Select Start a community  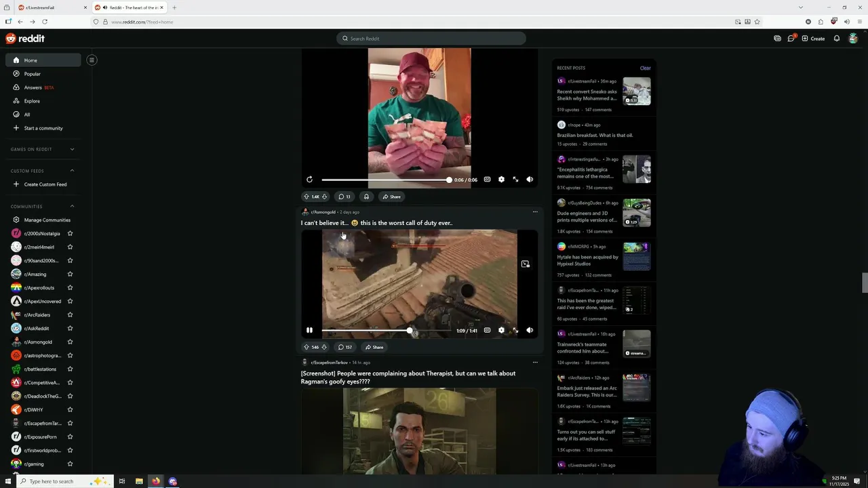[x=43, y=128]
